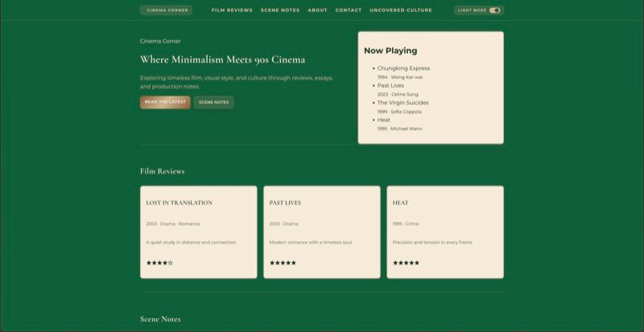Click the '1995 · Crime' metadata text

click(406, 224)
